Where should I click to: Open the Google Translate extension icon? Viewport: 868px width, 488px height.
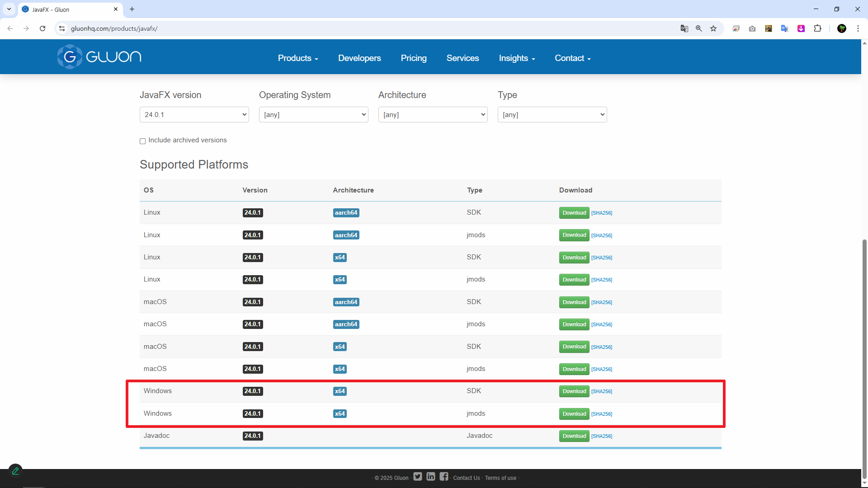(785, 28)
